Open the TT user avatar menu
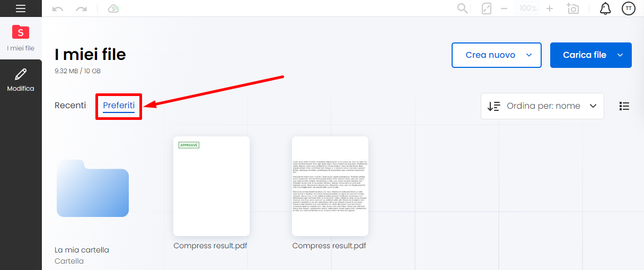The image size is (644, 270). click(x=629, y=8)
